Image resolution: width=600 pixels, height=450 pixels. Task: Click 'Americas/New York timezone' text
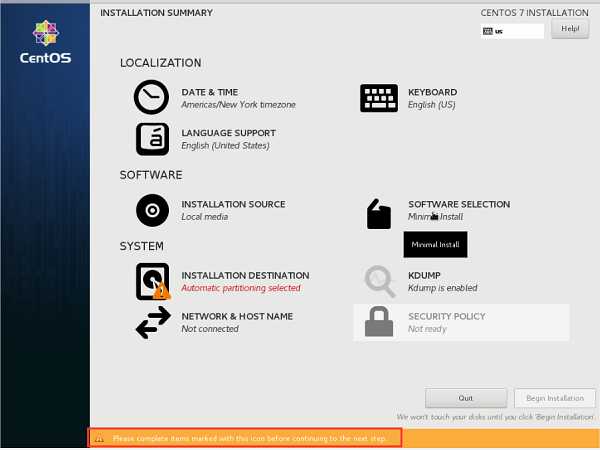[238, 105]
